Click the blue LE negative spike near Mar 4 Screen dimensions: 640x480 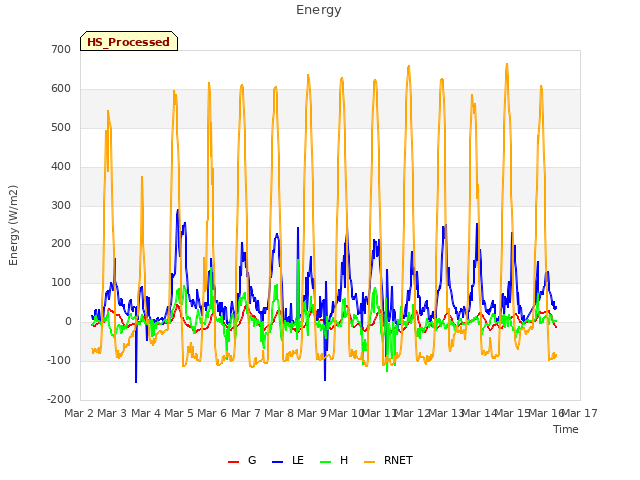pos(136,382)
